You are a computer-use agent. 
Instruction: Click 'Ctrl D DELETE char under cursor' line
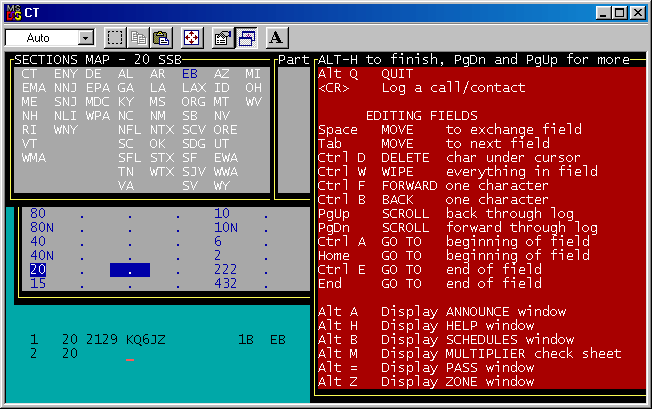tap(449, 158)
